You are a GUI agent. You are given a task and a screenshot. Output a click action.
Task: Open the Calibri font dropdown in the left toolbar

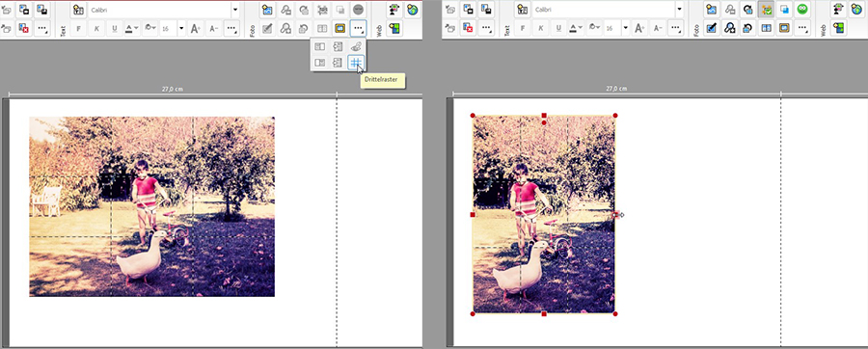(x=234, y=10)
